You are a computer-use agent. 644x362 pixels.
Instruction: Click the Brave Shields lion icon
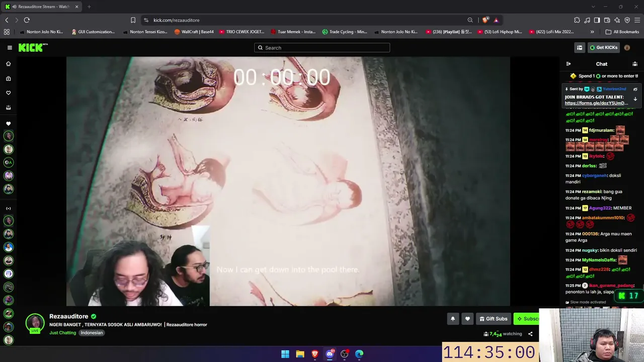click(x=485, y=20)
